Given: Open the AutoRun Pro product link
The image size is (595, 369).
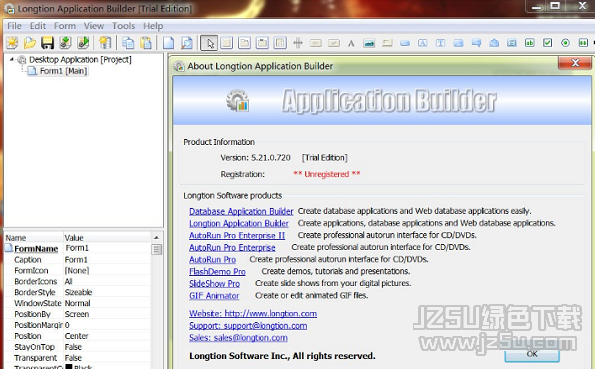Looking at the screenshot, I should pyautogui.click(x=212, y=260).
